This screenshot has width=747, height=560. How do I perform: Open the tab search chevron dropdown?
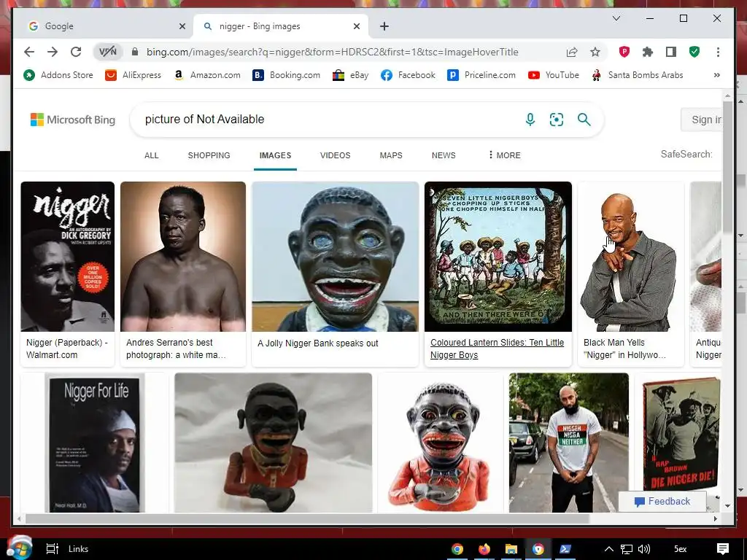point(616,18)
